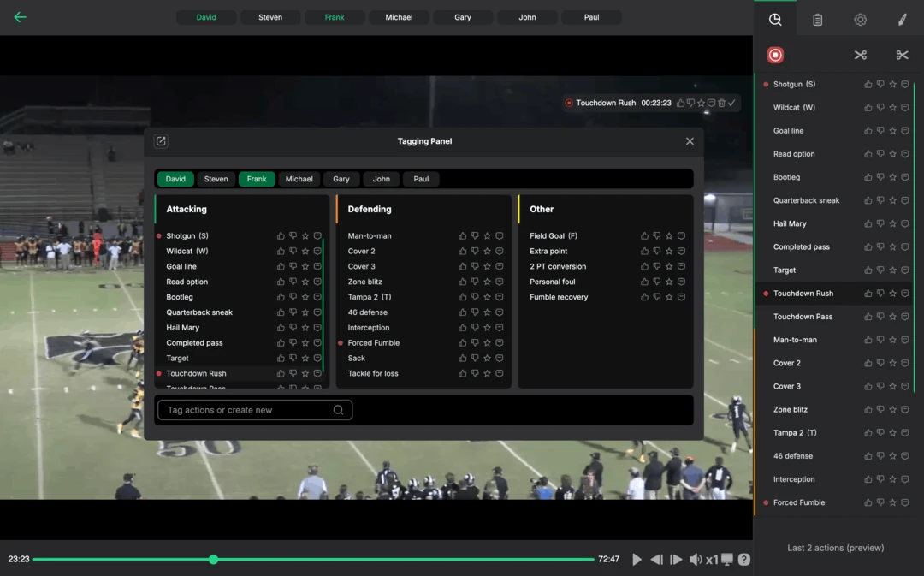924x576 pixels.
Task: Pop out the Tagging Panel window
Action: [x=161, y=141]
